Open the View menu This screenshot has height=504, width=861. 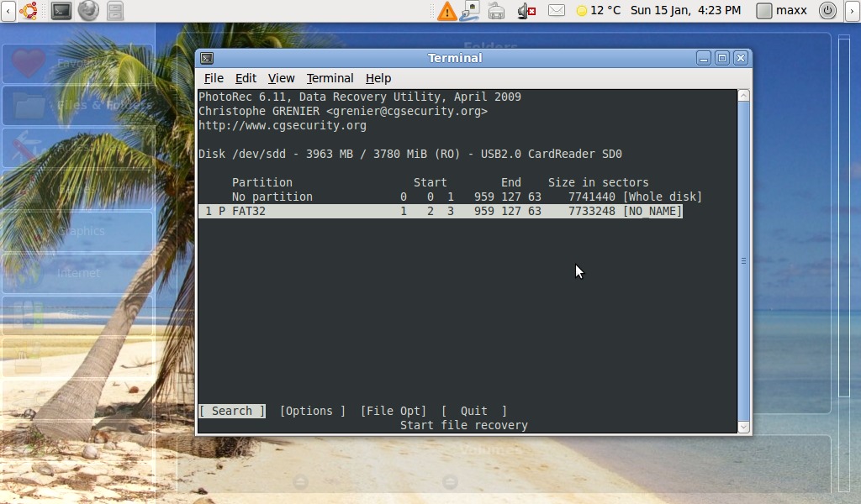coord(281,78)
